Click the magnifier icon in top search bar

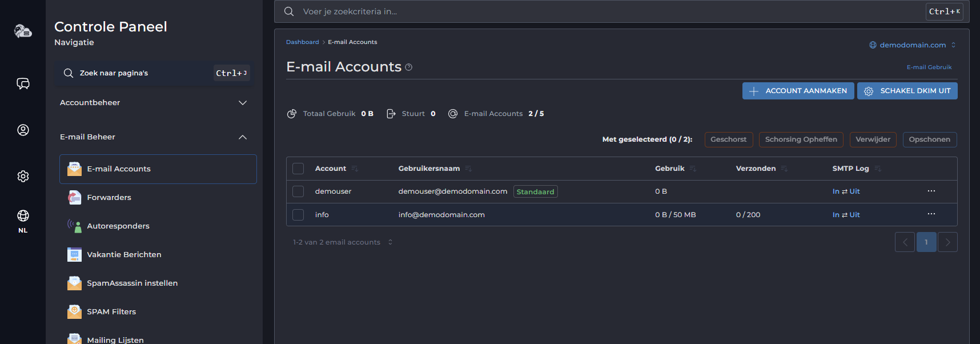(289, 11)
